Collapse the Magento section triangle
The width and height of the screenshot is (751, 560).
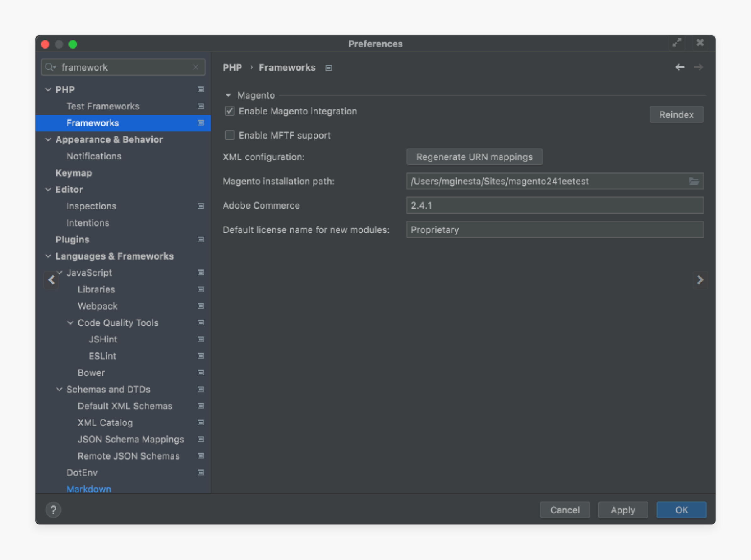[x=228, y=95]
